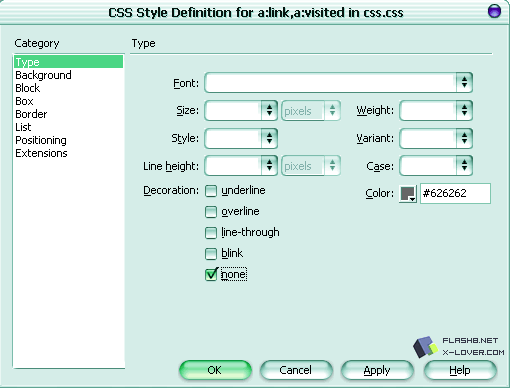Confirm with the OK button
This screenshot has height=388, width=510.
pos(215,370)
